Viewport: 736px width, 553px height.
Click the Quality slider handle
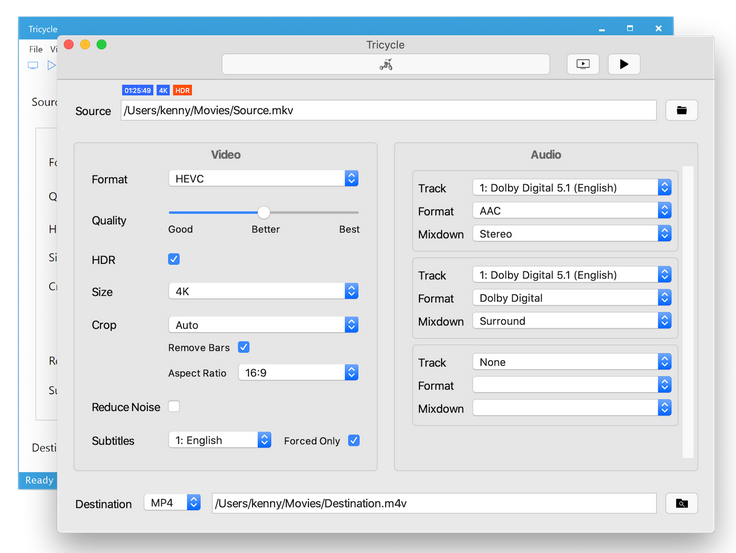[x=264, y=213]
